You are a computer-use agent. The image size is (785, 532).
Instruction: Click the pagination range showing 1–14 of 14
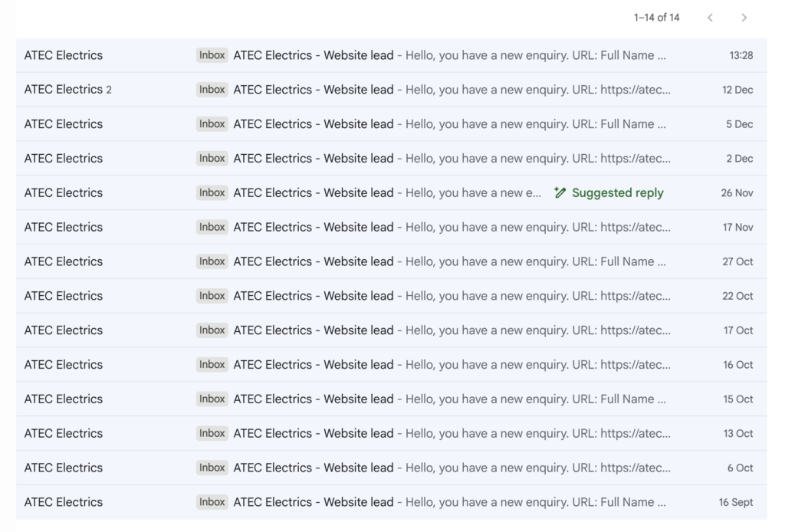coord(655,18)
